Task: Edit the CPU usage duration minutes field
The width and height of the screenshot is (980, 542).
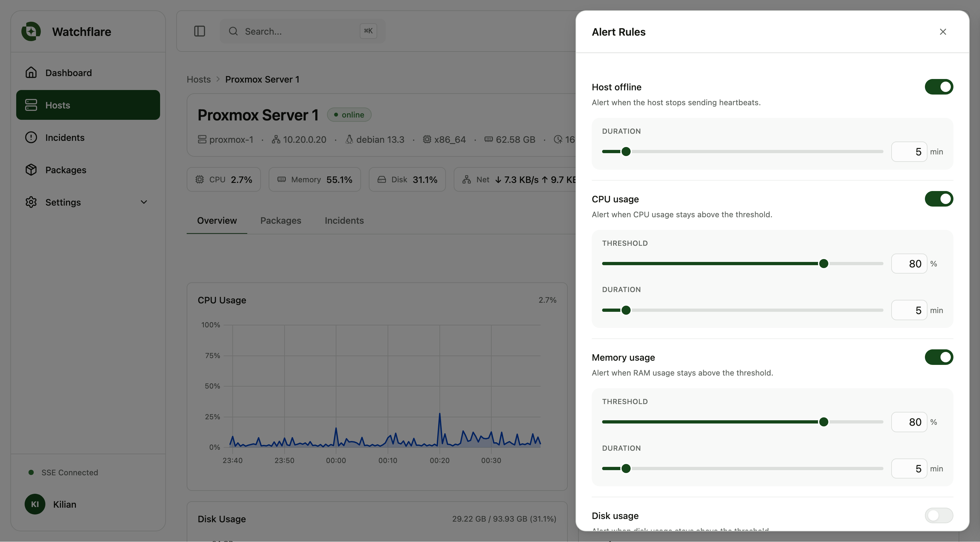Action: (x=909, y=310)
